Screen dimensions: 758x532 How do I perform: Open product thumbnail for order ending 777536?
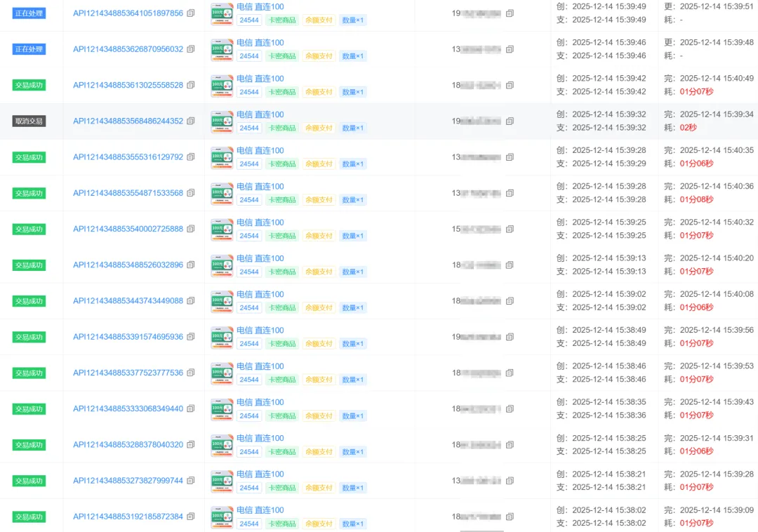click(x=222, y=373)
